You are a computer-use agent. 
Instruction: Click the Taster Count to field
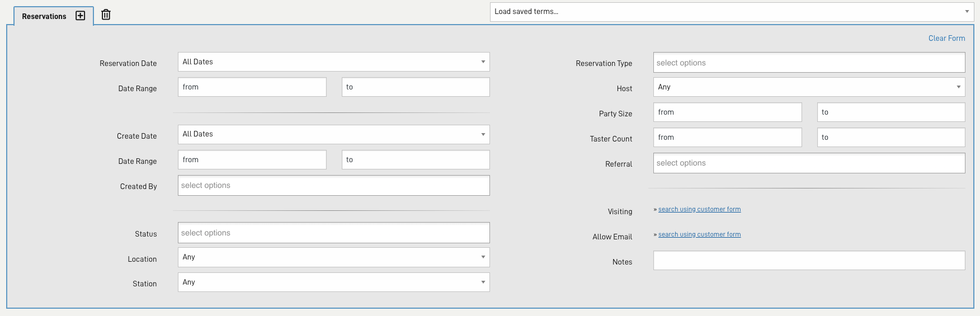point(891,138)
